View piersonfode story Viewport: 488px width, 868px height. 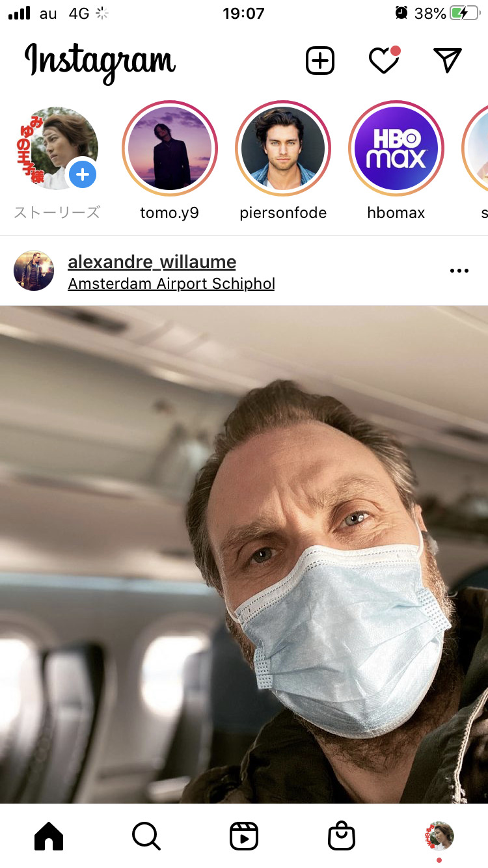[283, 149]
